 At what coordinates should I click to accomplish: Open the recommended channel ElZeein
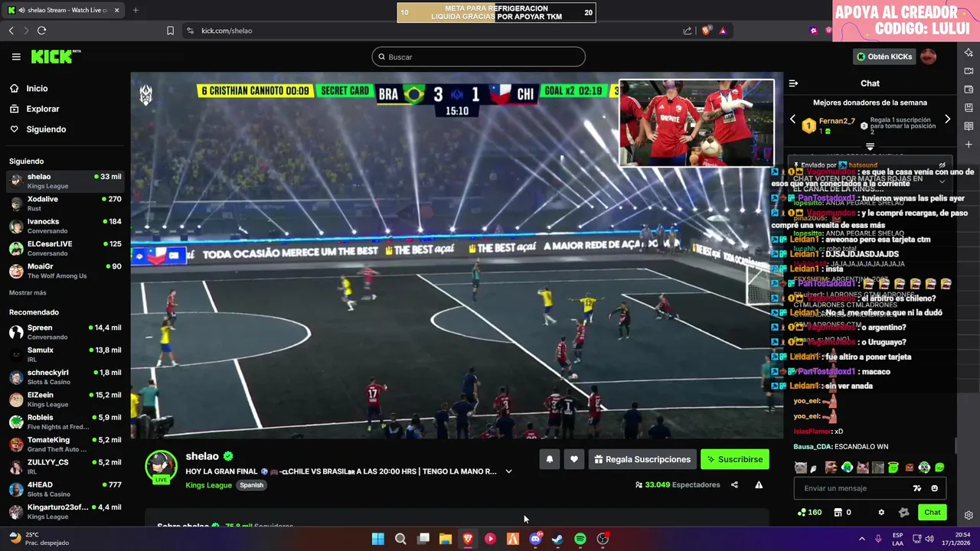pos(65,399)
